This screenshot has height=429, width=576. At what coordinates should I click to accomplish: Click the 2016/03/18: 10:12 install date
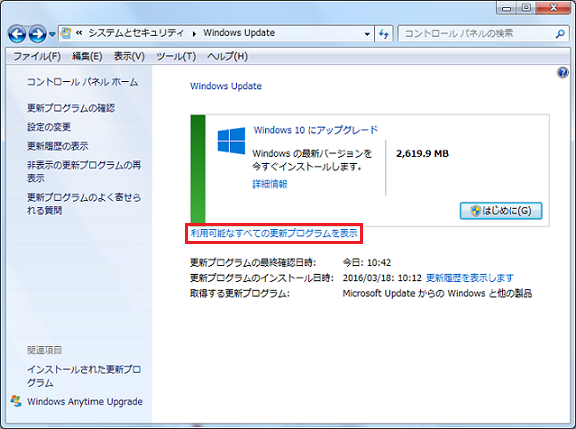coord(382,278)
